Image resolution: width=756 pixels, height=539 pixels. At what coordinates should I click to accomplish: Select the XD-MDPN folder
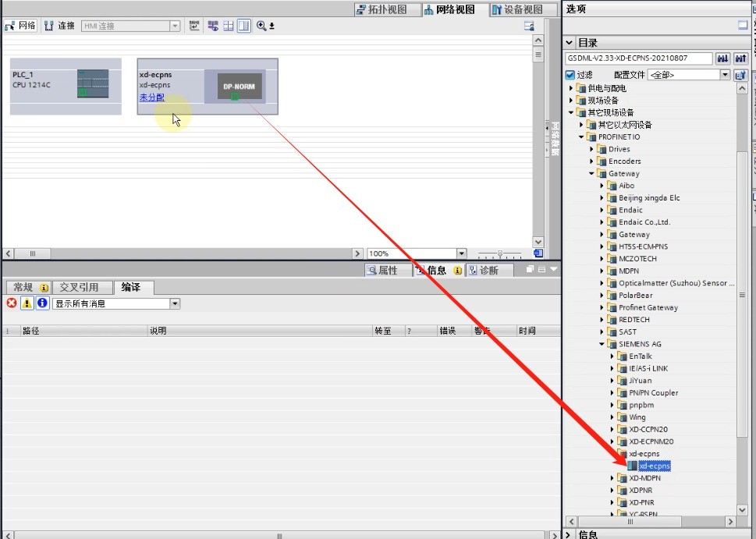pyautogui.click(x=644, y=478)
